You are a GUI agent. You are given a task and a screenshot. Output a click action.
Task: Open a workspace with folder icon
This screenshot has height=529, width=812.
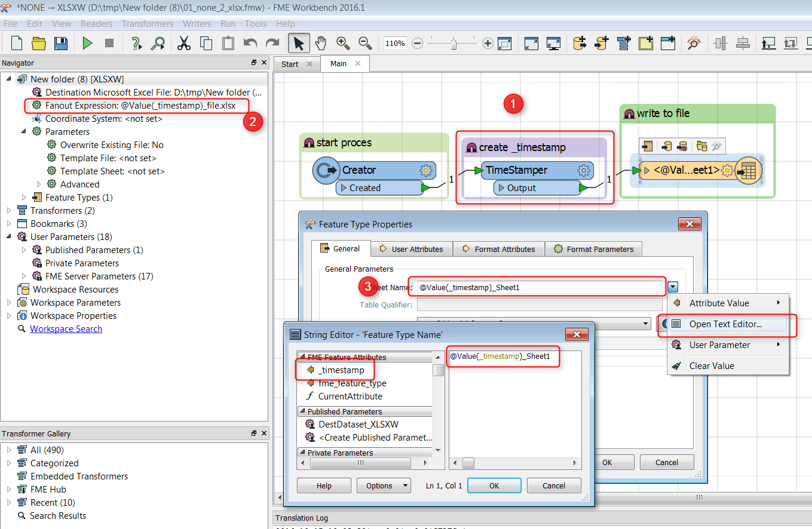click(39, 44)
